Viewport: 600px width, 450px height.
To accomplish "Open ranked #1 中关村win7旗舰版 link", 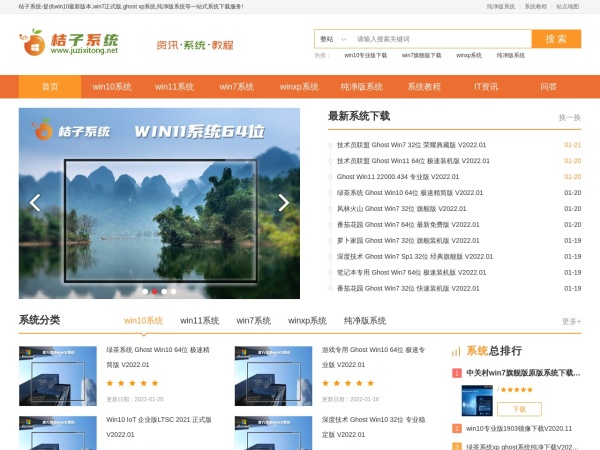I will [x=523, y=373].
